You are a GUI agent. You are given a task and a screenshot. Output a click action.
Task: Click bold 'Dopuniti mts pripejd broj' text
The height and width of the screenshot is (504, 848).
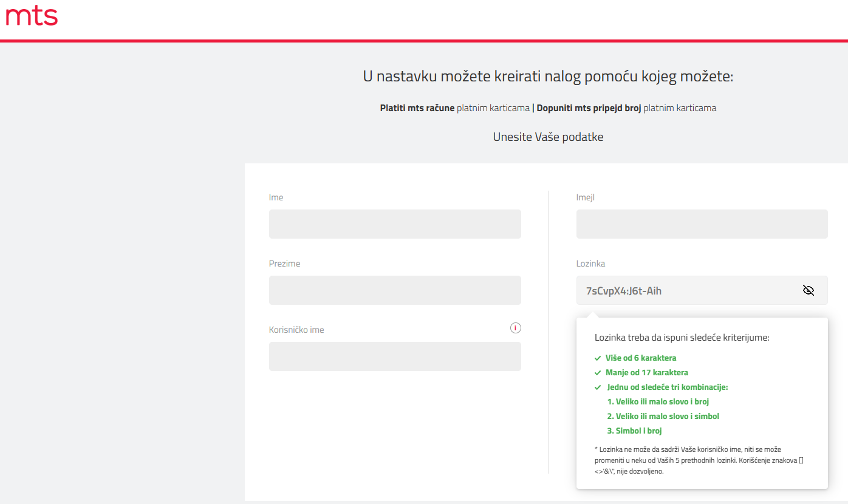[x=588, y=108]
